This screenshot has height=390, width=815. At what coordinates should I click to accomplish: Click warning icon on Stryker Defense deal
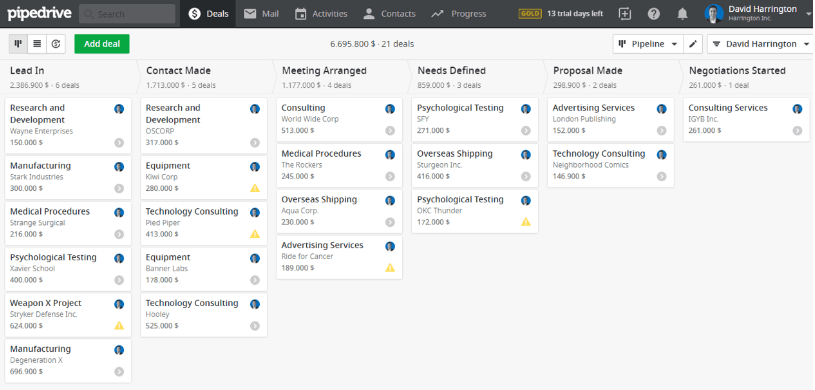(x=119, y=326)
